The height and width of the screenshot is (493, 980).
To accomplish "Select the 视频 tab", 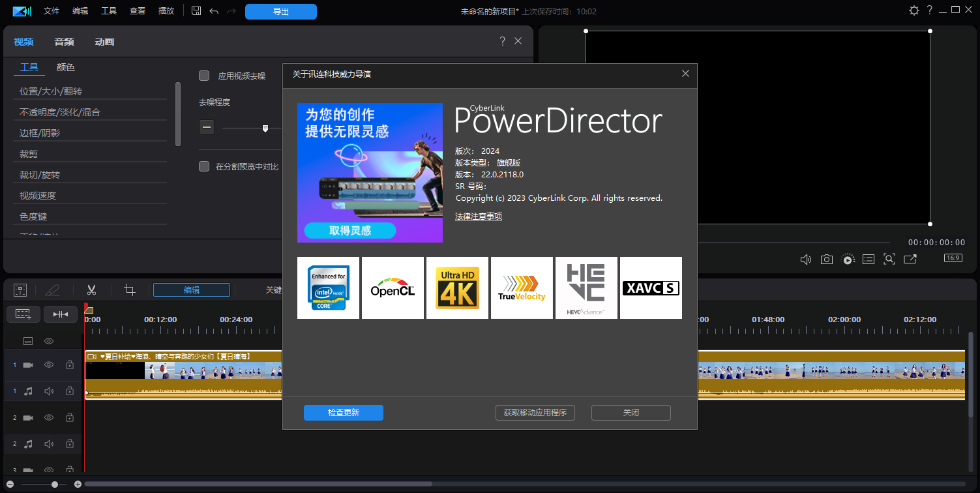I will tap(23, 42).
